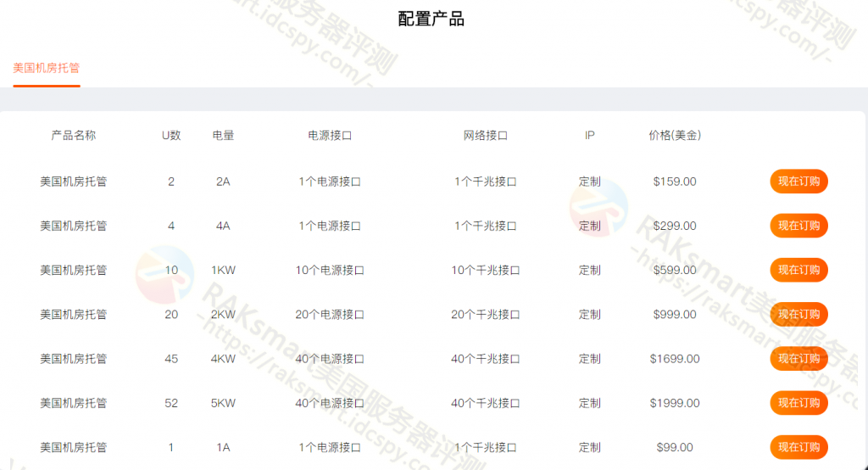868x470 pixels.
Task: Click the 1A power value
Action: (x=223, y=447)
